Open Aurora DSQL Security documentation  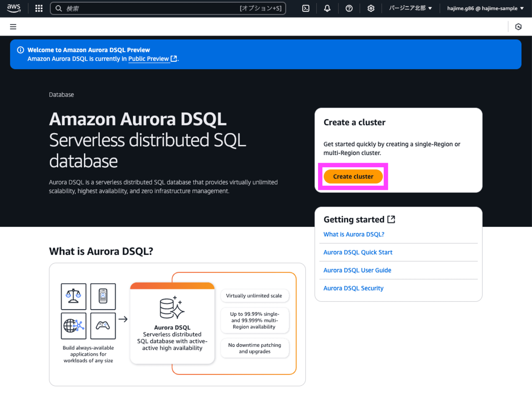(x=353, y=287)
